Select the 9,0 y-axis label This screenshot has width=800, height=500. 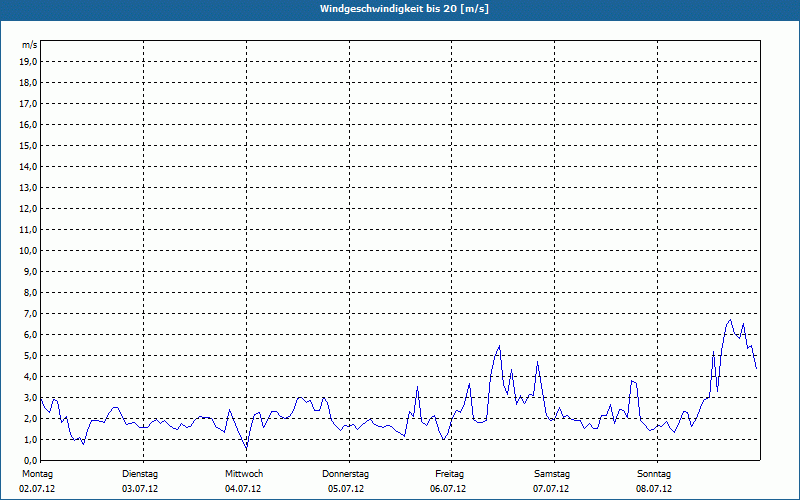point(31,271)
